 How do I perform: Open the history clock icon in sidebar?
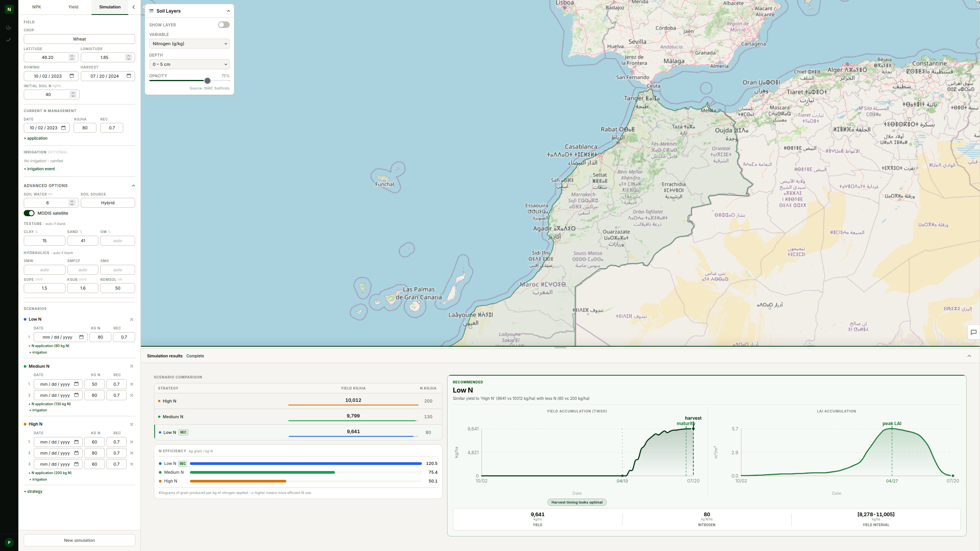(8, 27)
